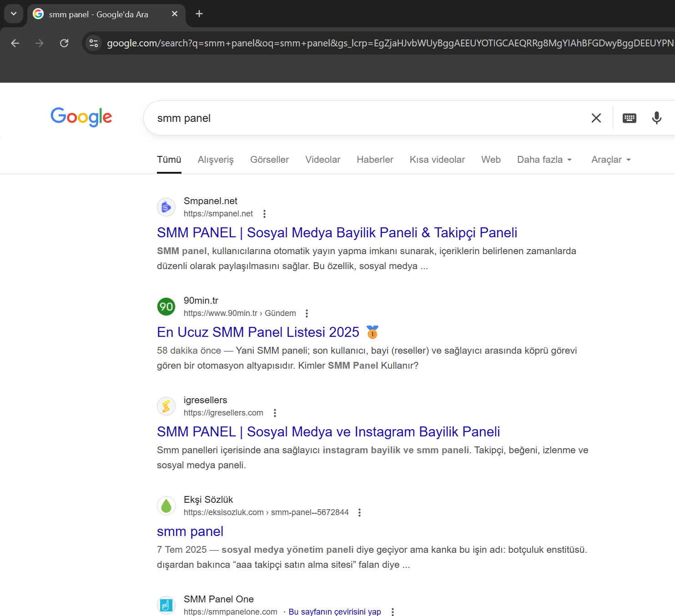The height and width of the screenshot is (616, 675).
Task: Go to Google home via logo
Action: pyautogui.click(x=81, y=117)
